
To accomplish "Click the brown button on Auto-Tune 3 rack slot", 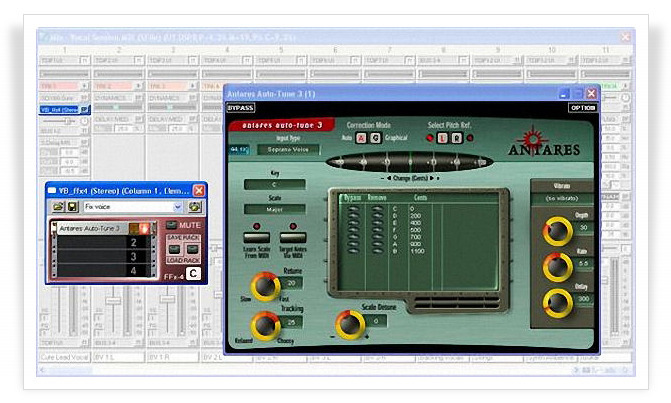I will click(134, 228).
